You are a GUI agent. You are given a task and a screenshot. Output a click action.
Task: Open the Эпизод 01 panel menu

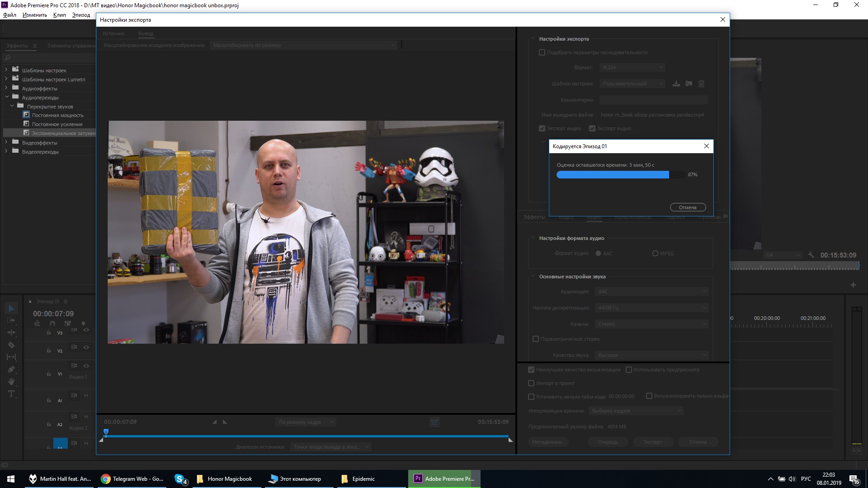tap(66, 301)
